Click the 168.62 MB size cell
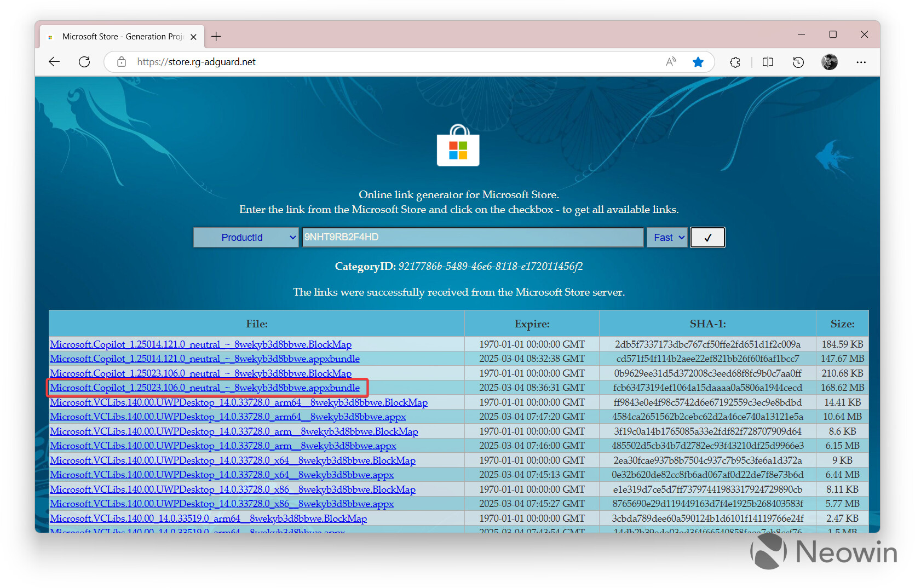 pyautogui.click(x=842, y=388)
